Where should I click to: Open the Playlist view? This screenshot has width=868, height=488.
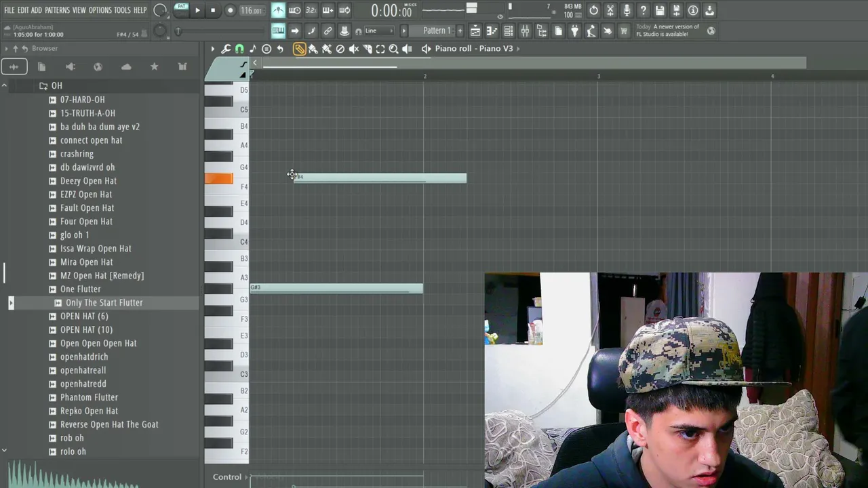coord(475,30)
